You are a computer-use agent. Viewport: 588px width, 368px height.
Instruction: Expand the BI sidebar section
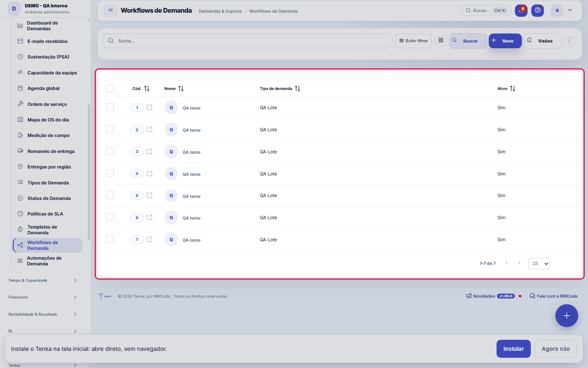coord(42,331)
